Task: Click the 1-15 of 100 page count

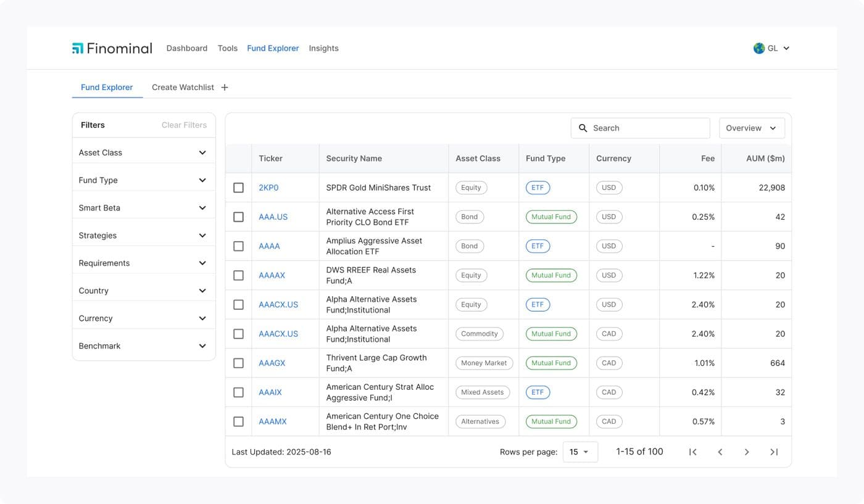Action: (639, 452)
